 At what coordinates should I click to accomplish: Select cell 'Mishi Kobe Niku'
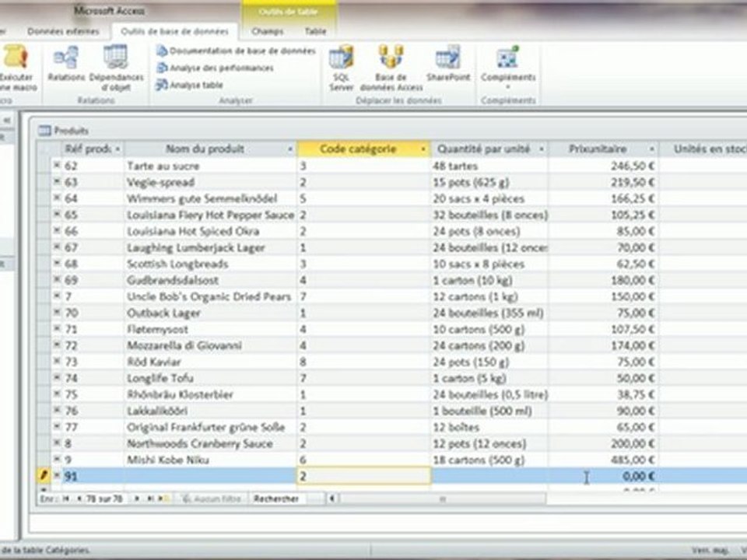[210, 460]
